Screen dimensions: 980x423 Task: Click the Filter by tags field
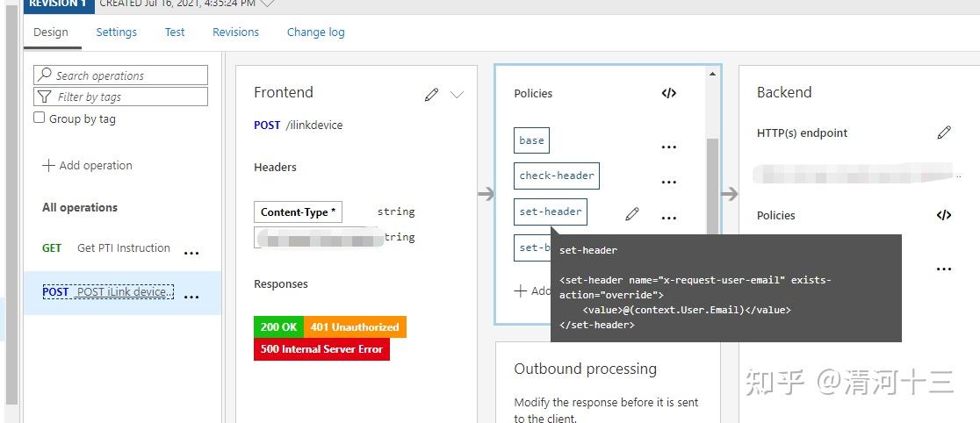click(121, 97)
